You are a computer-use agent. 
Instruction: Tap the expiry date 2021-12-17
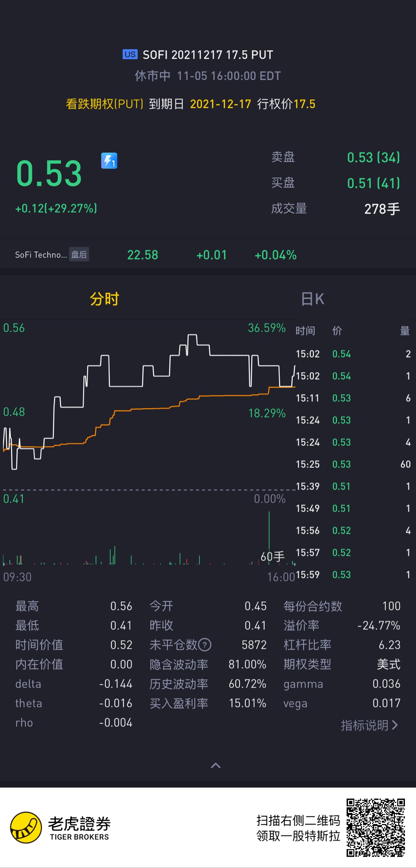(x=221, y=104)
